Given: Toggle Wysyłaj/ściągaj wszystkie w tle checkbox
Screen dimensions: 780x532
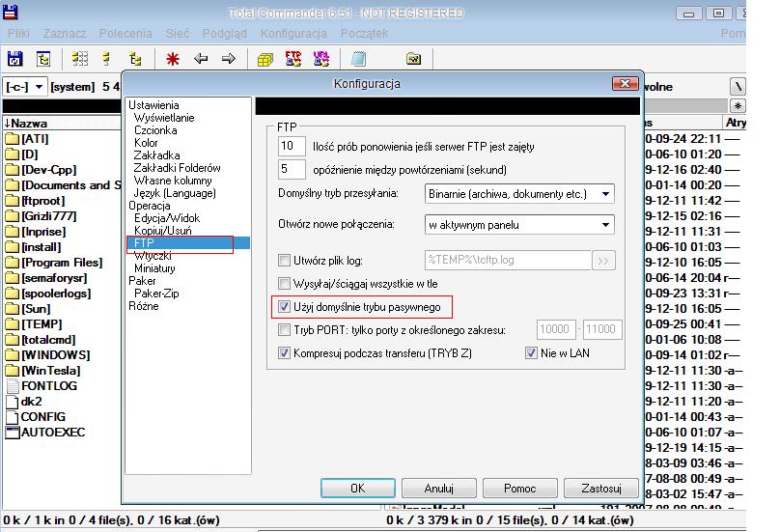Looking at the screenshot, I should (284, 284).
